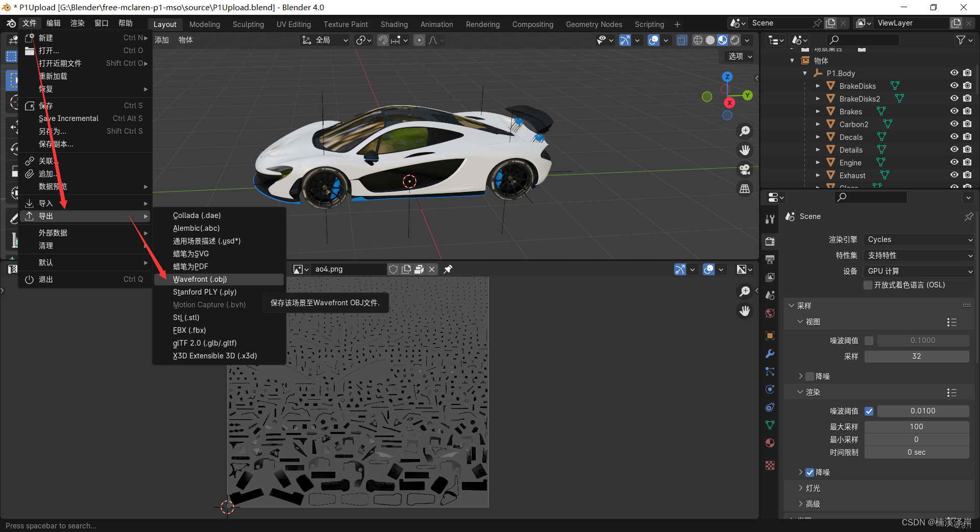Open the GPU compute device dropdown
Image resolution: width=980 pixels, height=532 pixels.
pos(919,271)
